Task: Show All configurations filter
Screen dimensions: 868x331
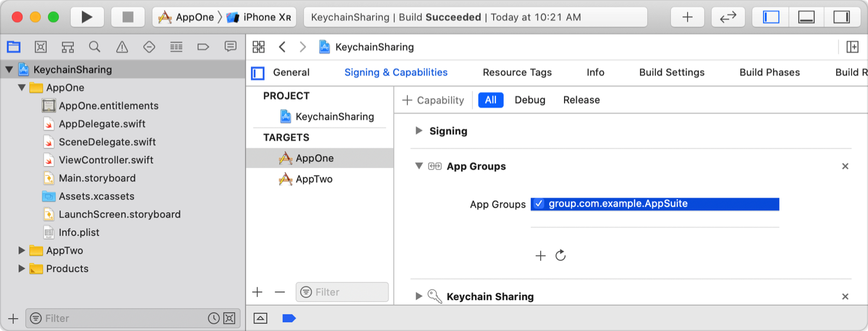Action: [491, 100]
